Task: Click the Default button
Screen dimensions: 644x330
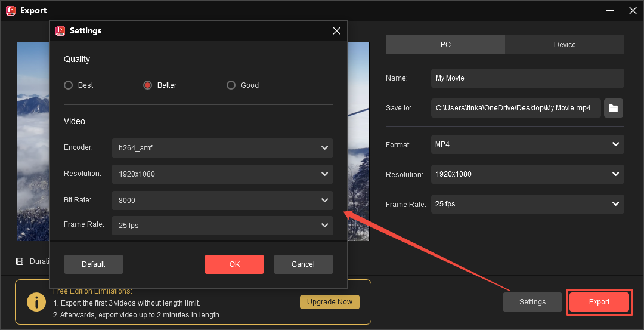Action: coord(94,264)
